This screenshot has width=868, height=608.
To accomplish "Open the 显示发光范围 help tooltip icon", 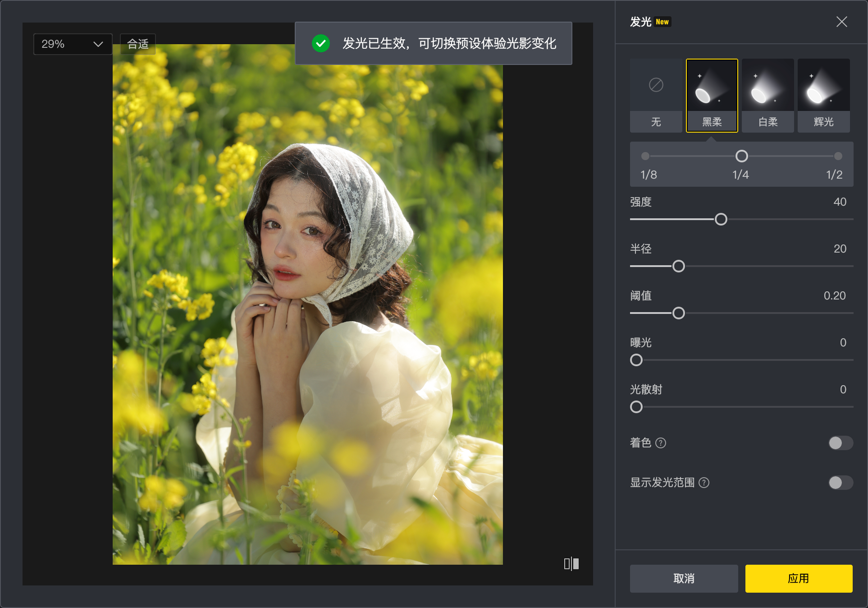I will pos(704,483).
